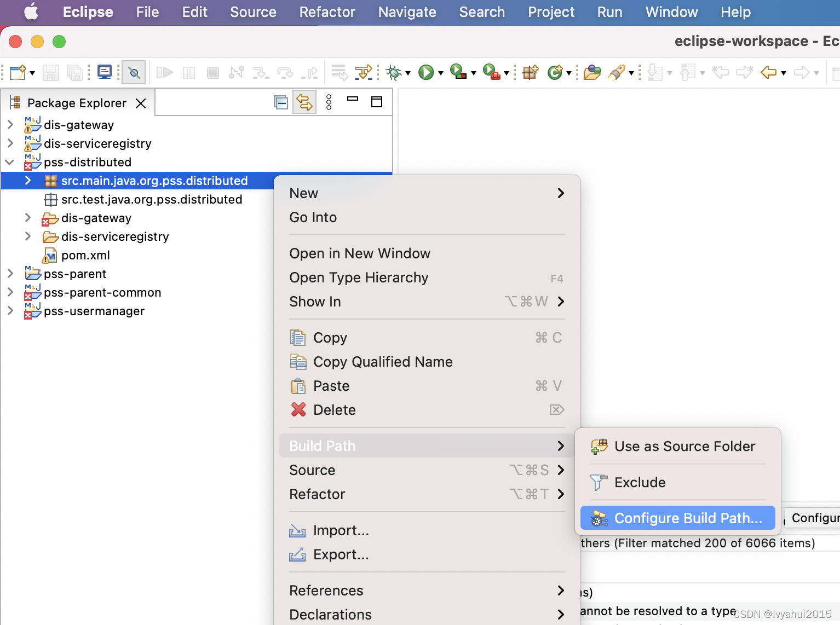Click the New Java Class icon
Screen dimensions: 840x625
point(555,72)
